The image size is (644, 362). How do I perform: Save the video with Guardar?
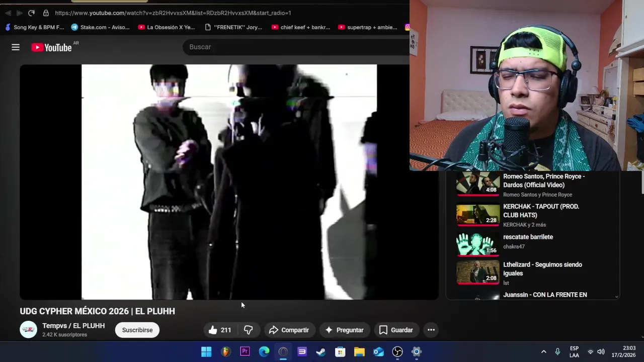coord(396,330)
